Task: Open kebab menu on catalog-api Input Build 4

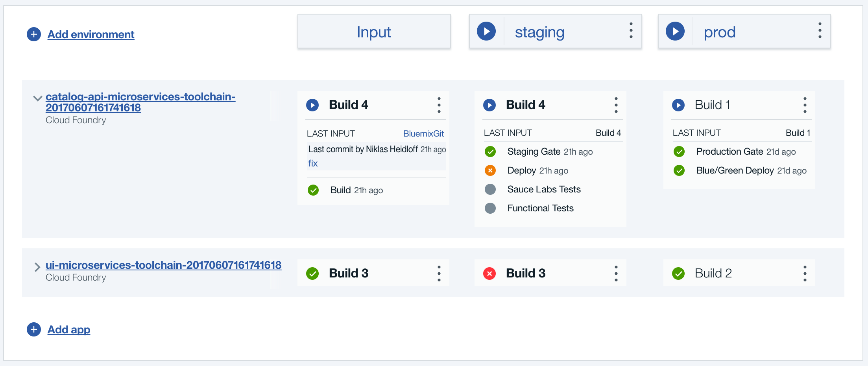Action: coord(439,105)
